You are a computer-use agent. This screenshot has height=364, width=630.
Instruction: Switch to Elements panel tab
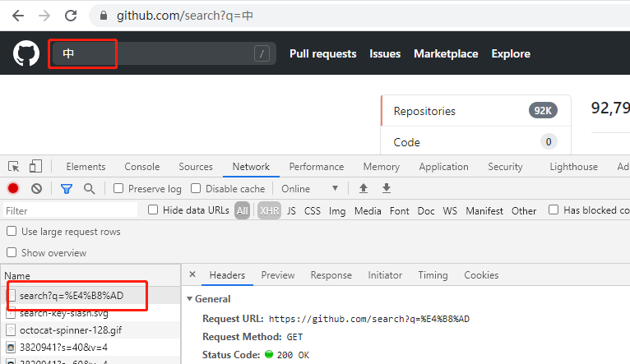86,167
